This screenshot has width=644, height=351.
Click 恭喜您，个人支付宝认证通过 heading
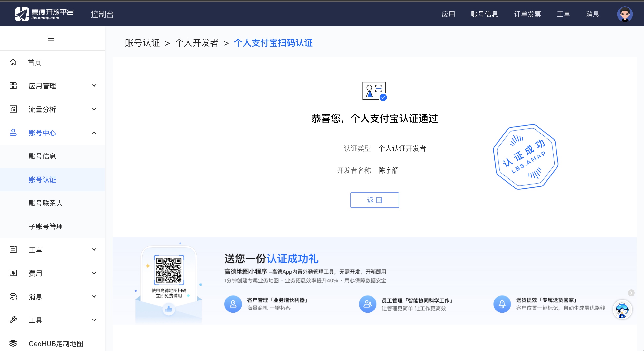(374, 118)
